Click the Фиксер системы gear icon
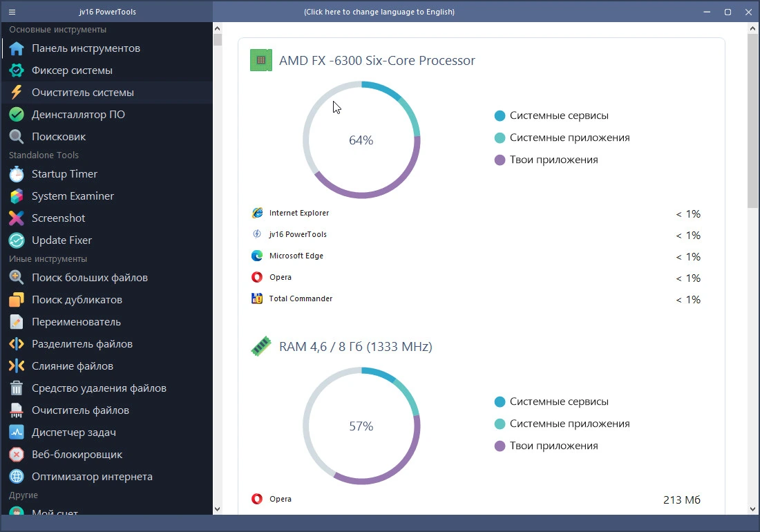This screenshot has height=532, width=760. click(17, 70)
